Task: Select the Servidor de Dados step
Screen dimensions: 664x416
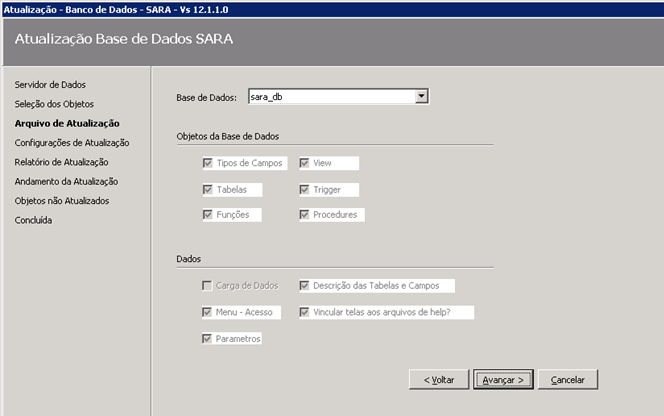Action: (50, 85)
